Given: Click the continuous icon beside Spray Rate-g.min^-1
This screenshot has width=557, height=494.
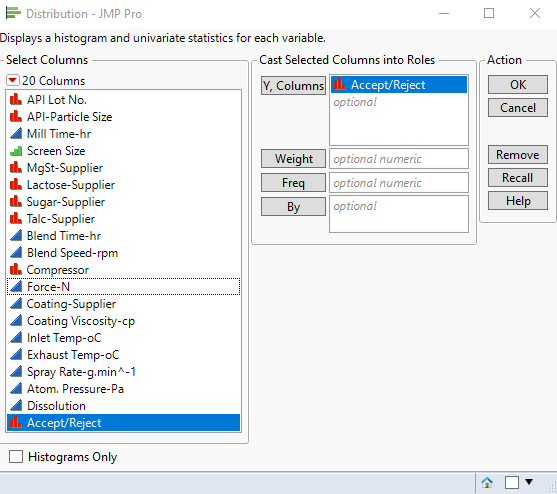Looking at the screenshot, I should (16, 372).
